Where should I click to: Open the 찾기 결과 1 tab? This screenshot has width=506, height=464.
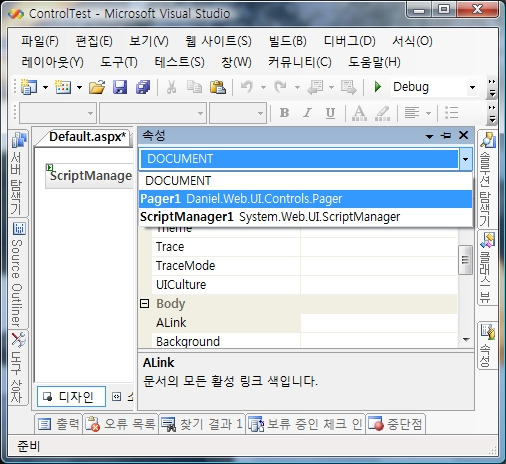pos(202,424)
